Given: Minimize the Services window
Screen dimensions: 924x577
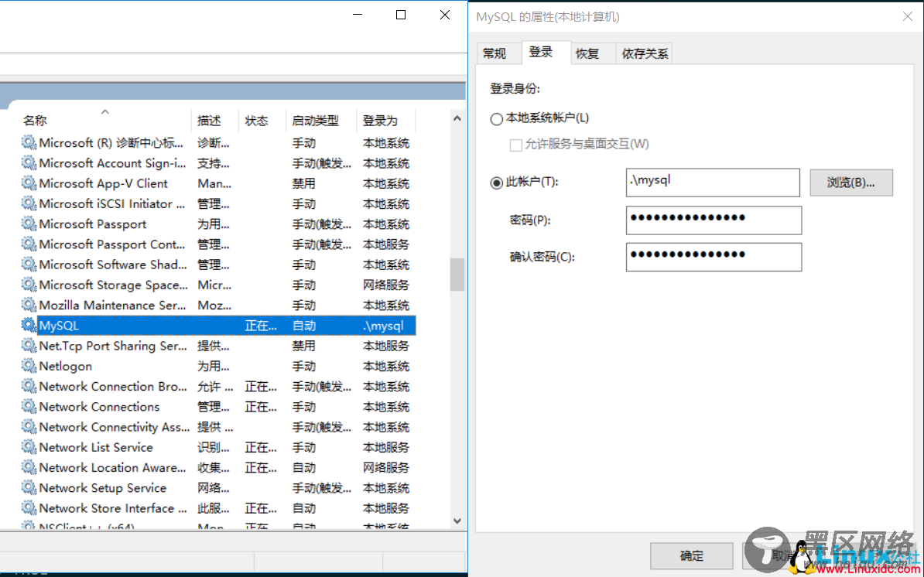Looking at the screenshot, I should (357, 15).
